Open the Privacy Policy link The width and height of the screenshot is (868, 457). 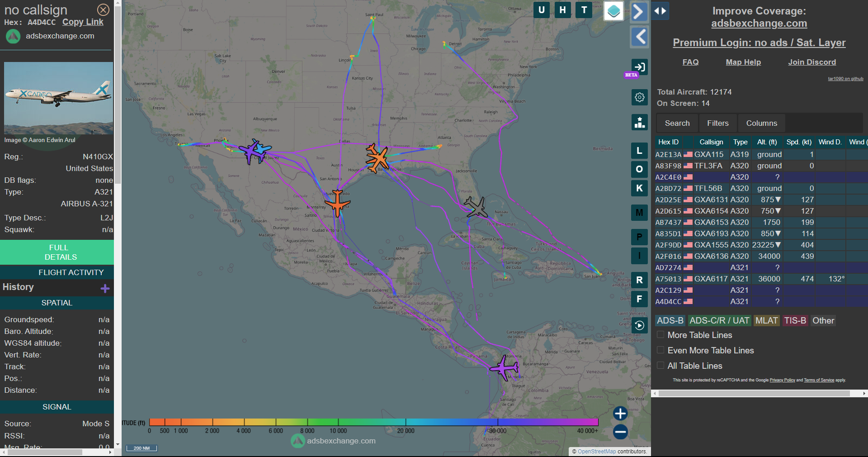(x=782, y=380)
